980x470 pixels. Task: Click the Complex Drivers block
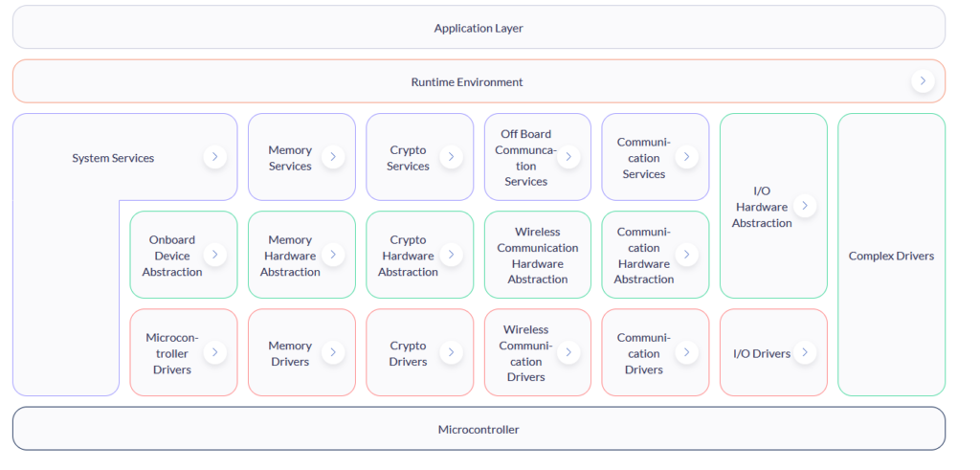pyautogui.click(x=891, y=256)
